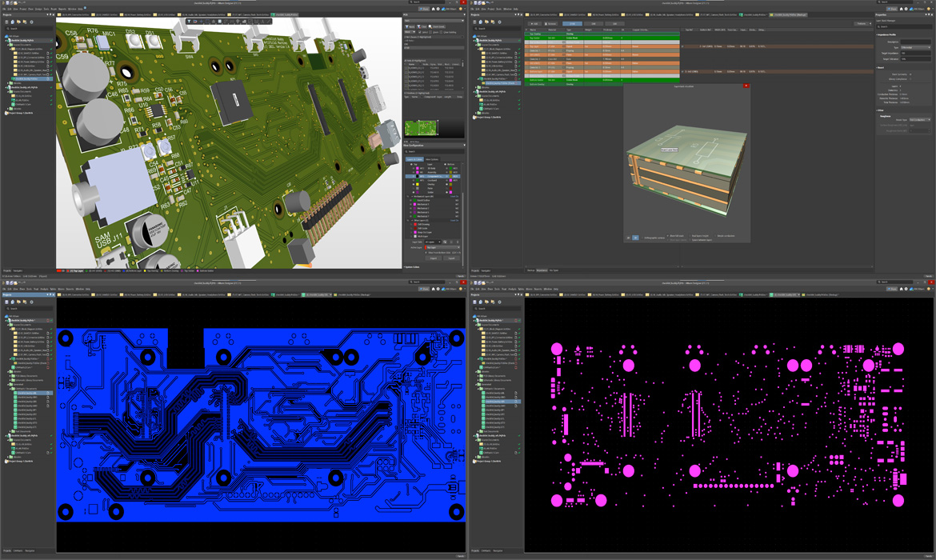
Task: Collapse the Board section in Properties panel
Action: (x=878, y=67)
